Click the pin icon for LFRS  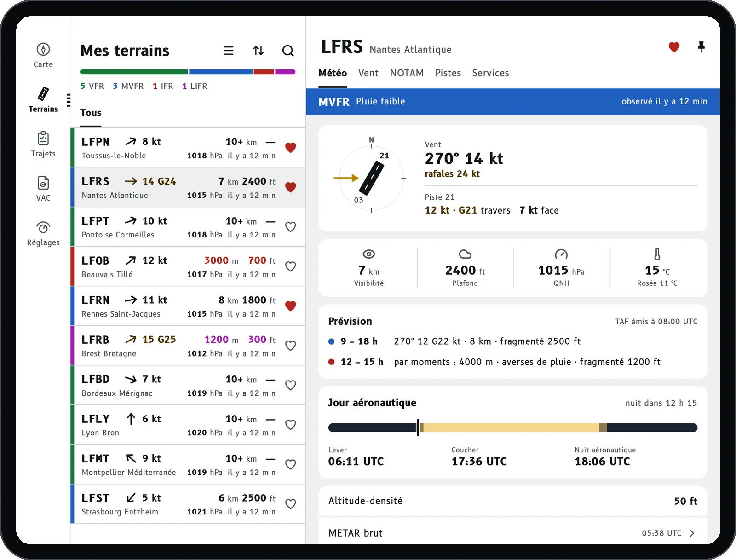click(x=701, y=46)
